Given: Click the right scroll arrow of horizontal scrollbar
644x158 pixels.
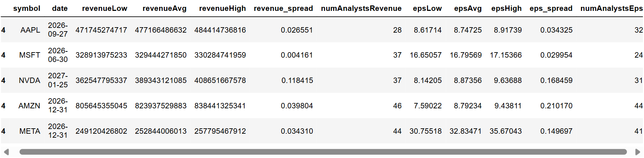Looking at the screenshot, I should click(x=637, y=152).
